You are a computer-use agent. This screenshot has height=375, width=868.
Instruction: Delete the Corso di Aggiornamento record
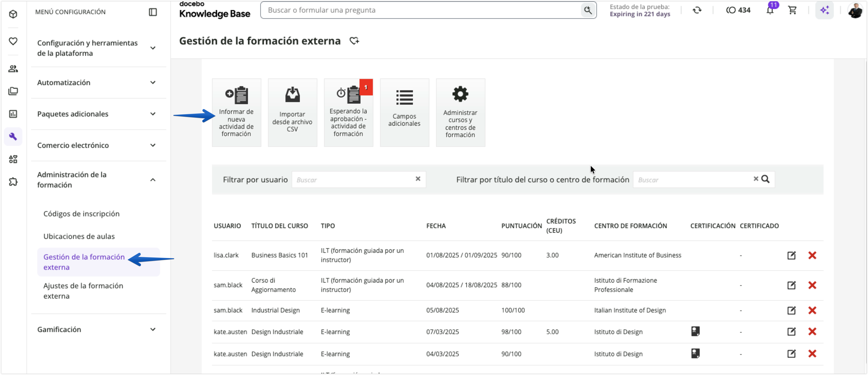point(812,285)
